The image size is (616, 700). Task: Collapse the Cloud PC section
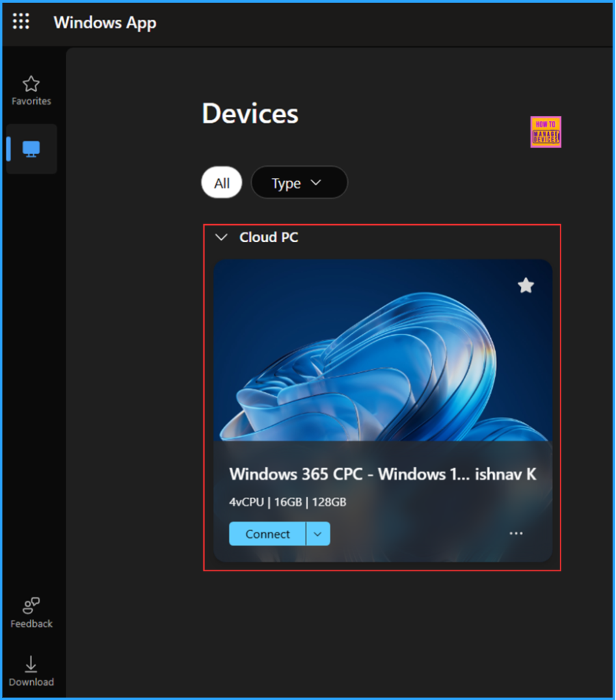click(x=222, y=237)
